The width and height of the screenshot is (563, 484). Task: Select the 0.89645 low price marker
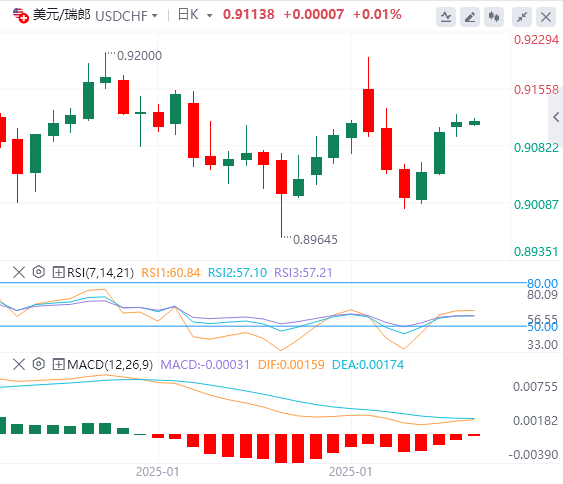(315, 239)
